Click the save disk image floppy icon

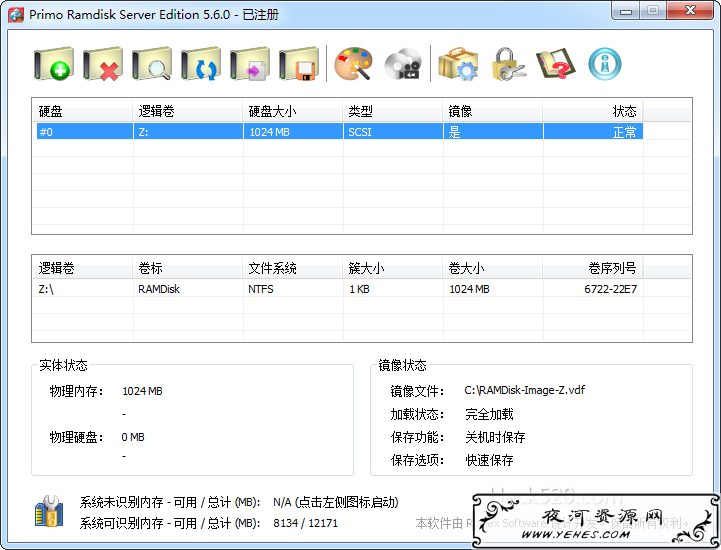pyautogui.click(x=299, y=64)
